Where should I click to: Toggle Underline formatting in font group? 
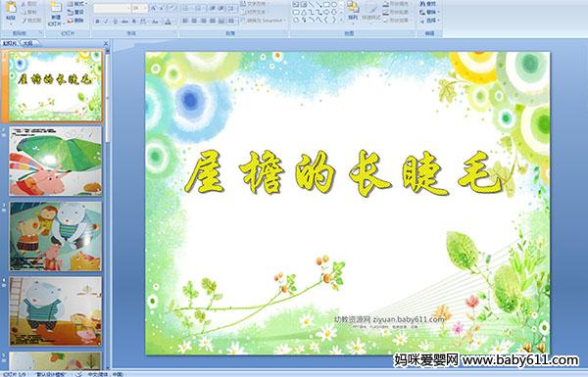point(115,22)
